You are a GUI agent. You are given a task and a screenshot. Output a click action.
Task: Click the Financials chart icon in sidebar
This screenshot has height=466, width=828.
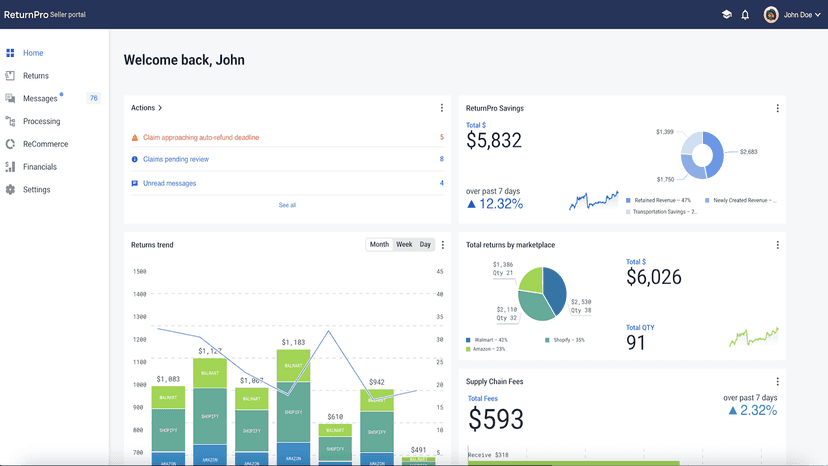pyautogui.click(x=10, y=166)
